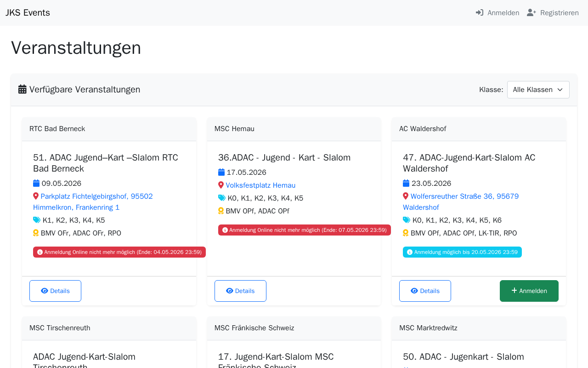View Details of MSC Hemau event
Screen dimensions: 588x368
(240, 291)
